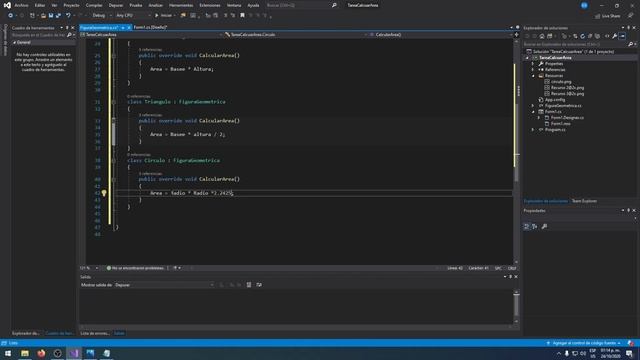The width and height of the screenshot is (640, 360).
Task: Open the Mostrar salida de dropdown
Action: point(164,285)
